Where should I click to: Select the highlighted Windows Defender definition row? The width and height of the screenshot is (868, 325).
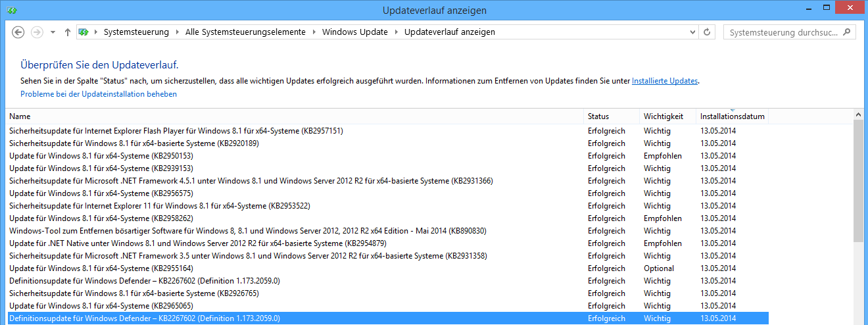(387, 318)
